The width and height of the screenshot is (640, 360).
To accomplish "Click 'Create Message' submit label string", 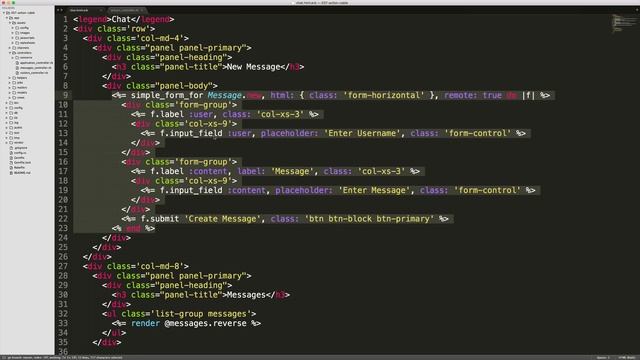I will coord(222,219).
